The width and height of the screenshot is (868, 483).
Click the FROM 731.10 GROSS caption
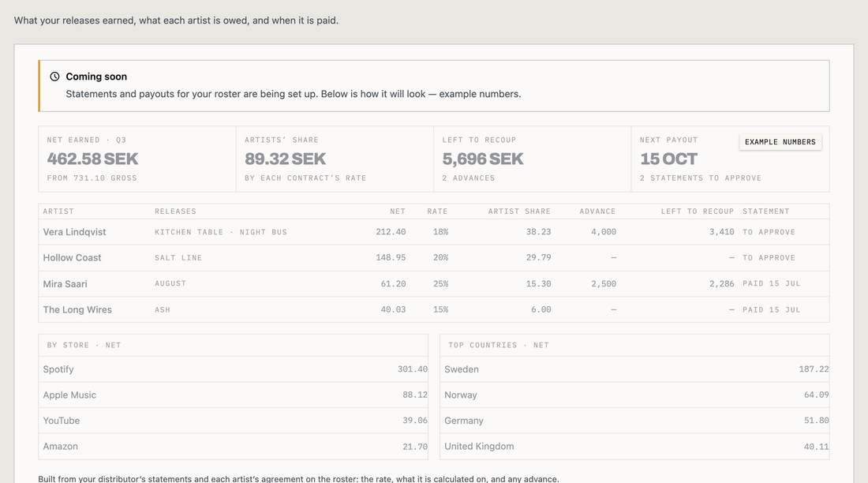(92, 178)
